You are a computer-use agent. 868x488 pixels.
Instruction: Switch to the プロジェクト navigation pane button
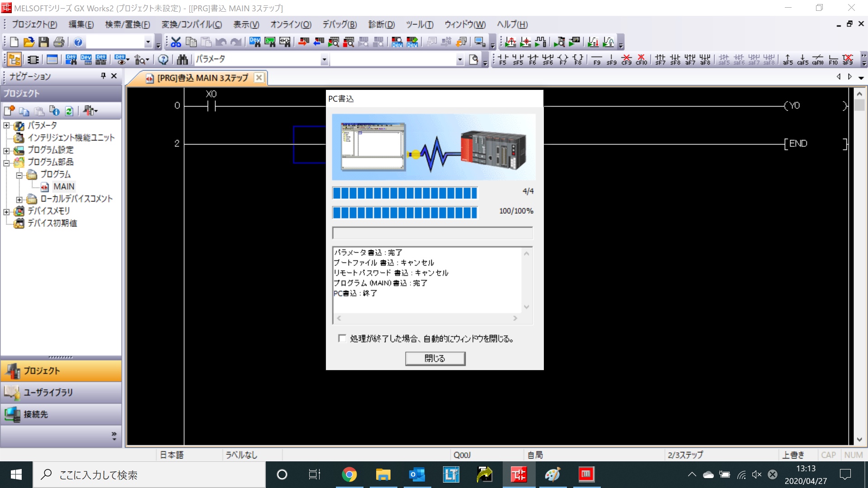(x=61, y=371)
